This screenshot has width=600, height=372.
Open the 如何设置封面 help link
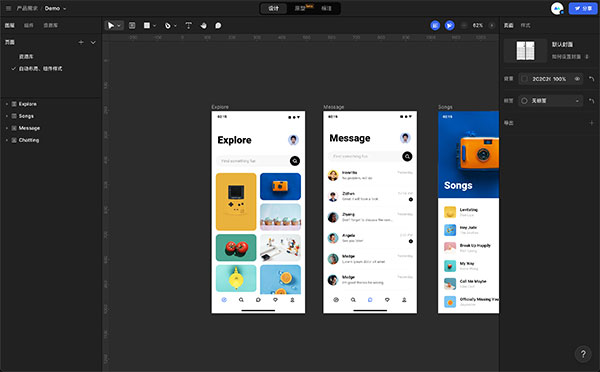coord(566,57)
